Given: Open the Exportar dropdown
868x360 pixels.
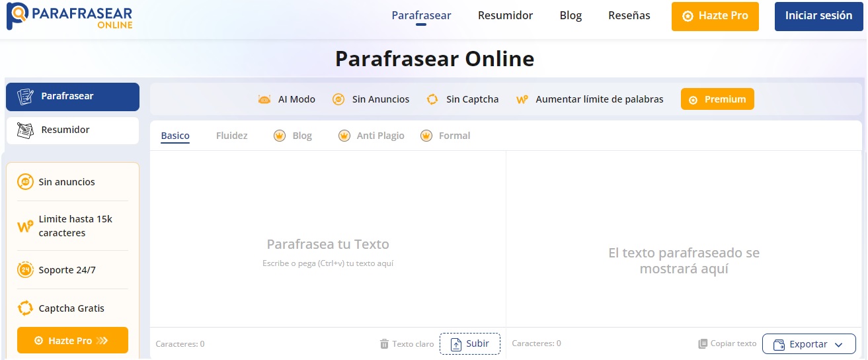Looking at the screenshot, I should pos(809,344).
